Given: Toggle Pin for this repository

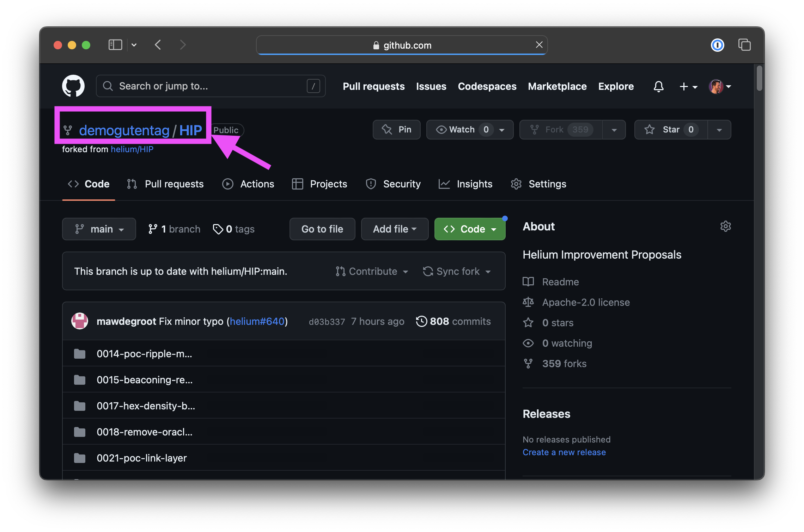Looking at the screenshot, I should [x=397, y=130].
